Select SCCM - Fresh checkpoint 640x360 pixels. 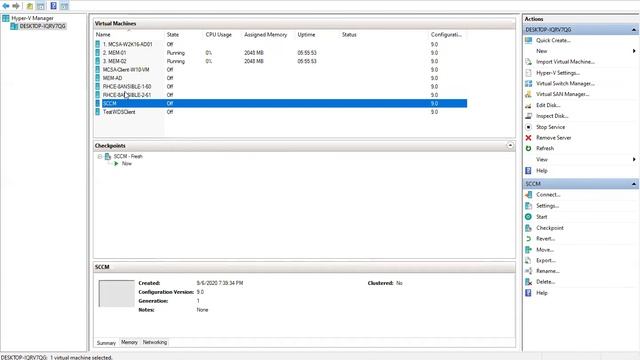(x=128, y=156)
